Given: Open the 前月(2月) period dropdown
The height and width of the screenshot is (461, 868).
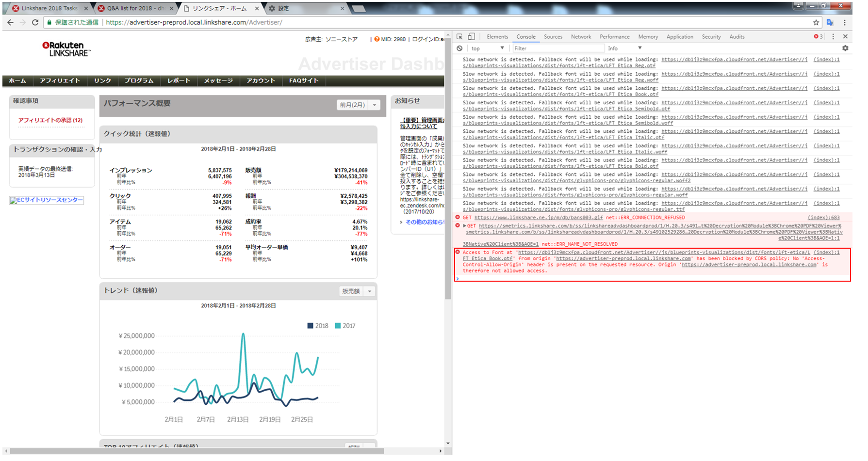Looking at the screenshot, I should click(359, 105).
